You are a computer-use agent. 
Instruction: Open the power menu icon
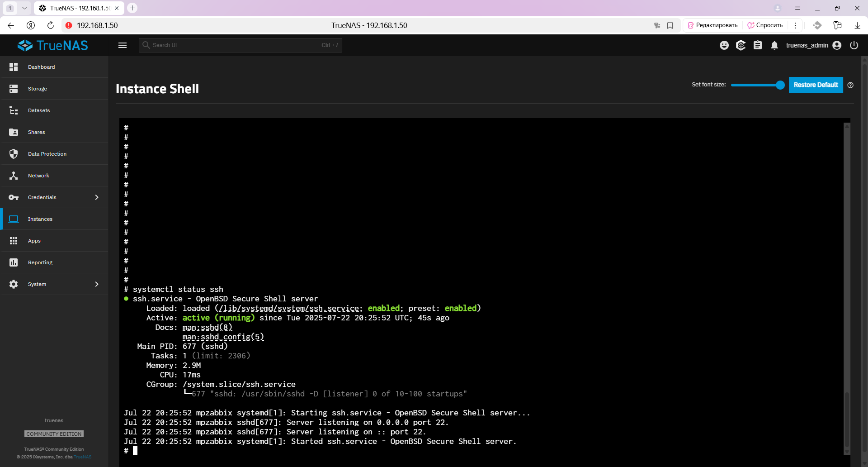854,45
